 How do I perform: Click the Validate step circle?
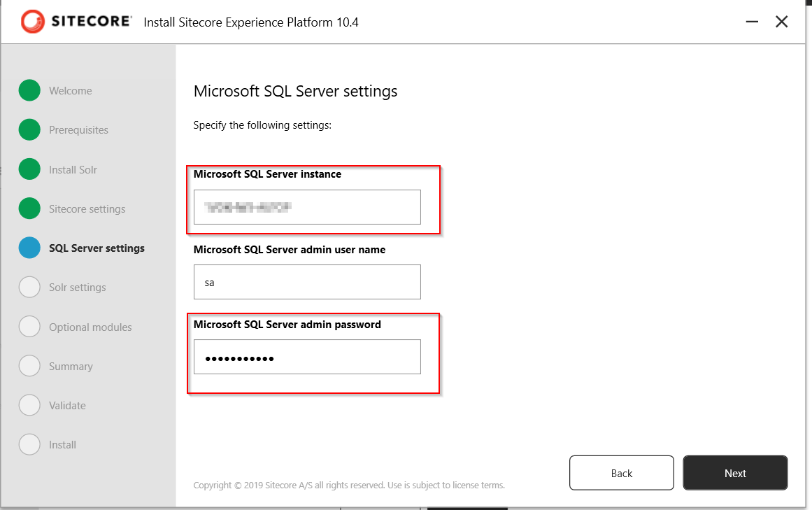pyautogui.click(x=29, y=405)
